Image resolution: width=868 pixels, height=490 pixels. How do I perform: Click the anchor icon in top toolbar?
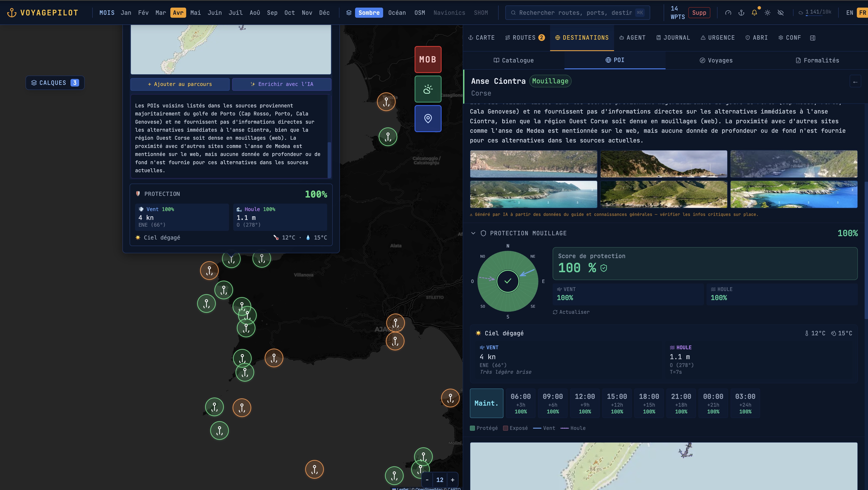(x=741, y=13)
